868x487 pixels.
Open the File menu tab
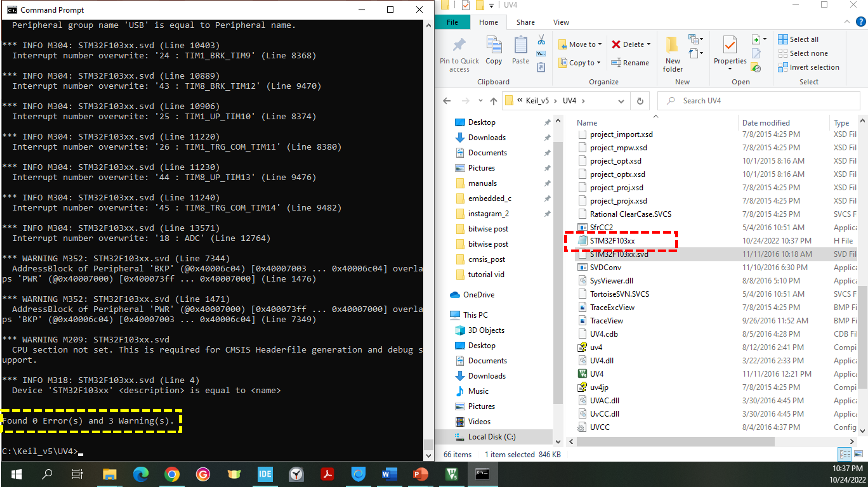coord(452,22)
